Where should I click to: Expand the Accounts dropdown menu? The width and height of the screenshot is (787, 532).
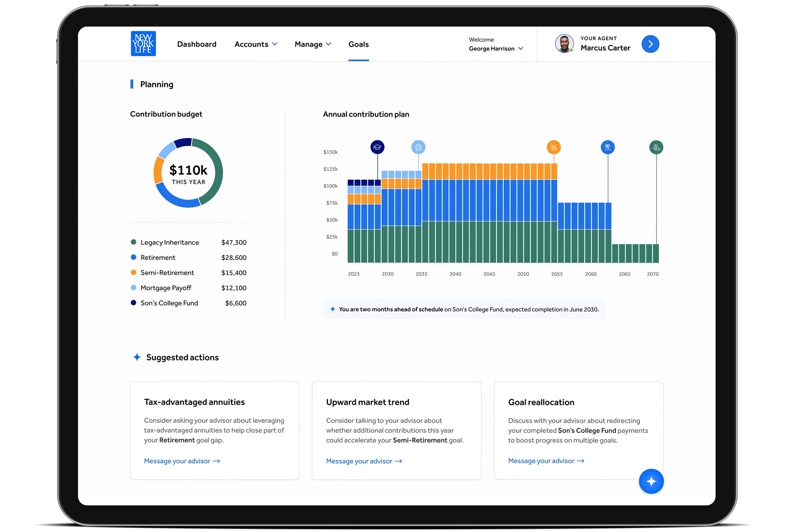[256, 44]
